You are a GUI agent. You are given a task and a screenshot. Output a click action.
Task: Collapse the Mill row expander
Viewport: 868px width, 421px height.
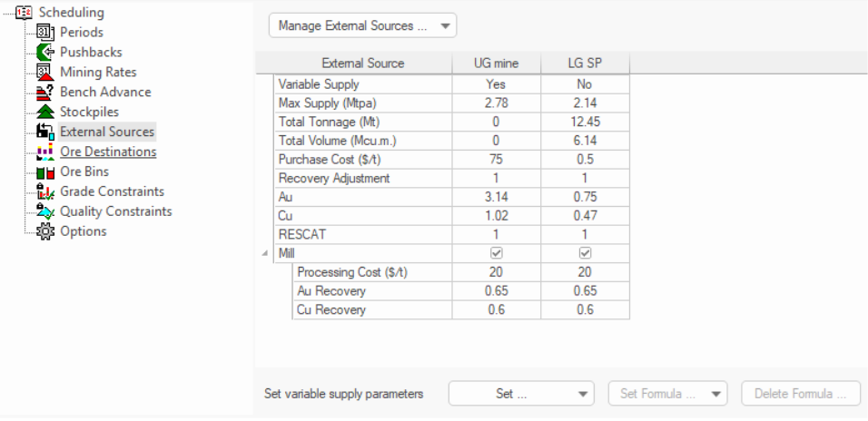[x=264, y=253]
